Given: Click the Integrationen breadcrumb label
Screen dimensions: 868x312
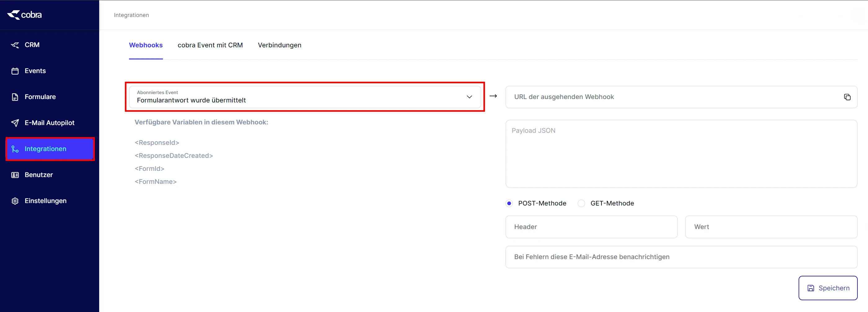Looking at the screenshot, I should [x=131, y=15].
